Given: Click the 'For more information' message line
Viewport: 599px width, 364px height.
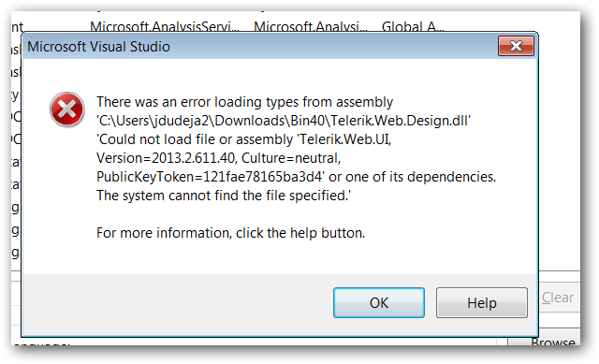Looking at the screenshot, I should (x=231, y=233).
